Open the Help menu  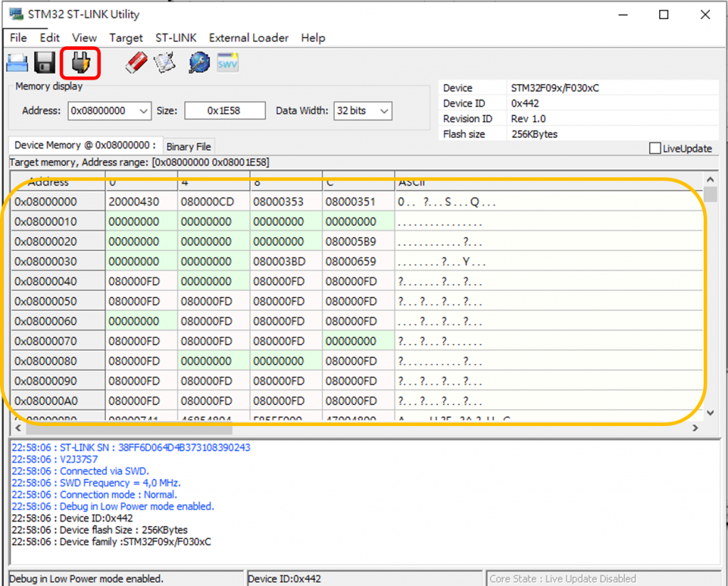(x=313, y=38)
